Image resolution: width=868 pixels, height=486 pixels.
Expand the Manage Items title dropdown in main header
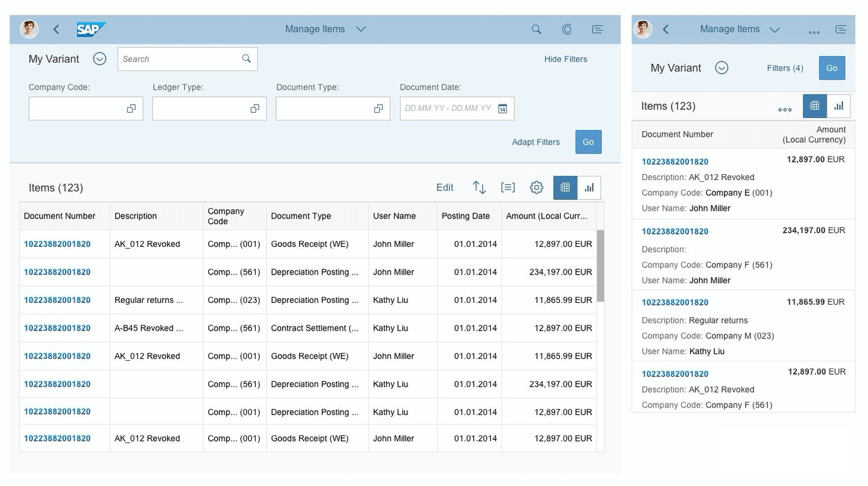point(361,29)
